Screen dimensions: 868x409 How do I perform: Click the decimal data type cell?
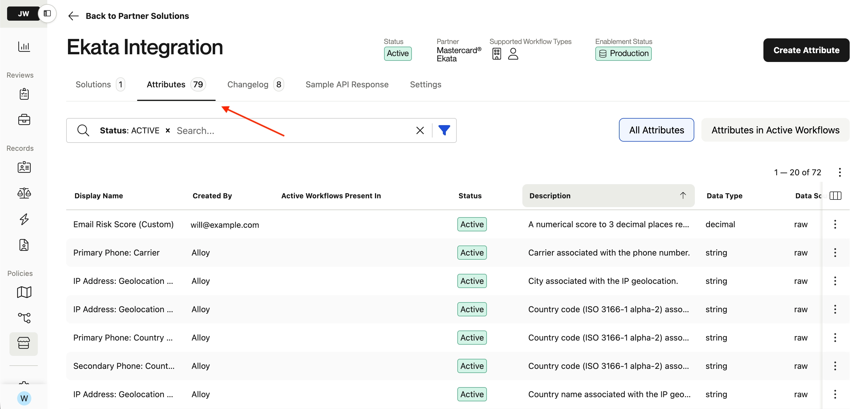click(x=720, y=224)
